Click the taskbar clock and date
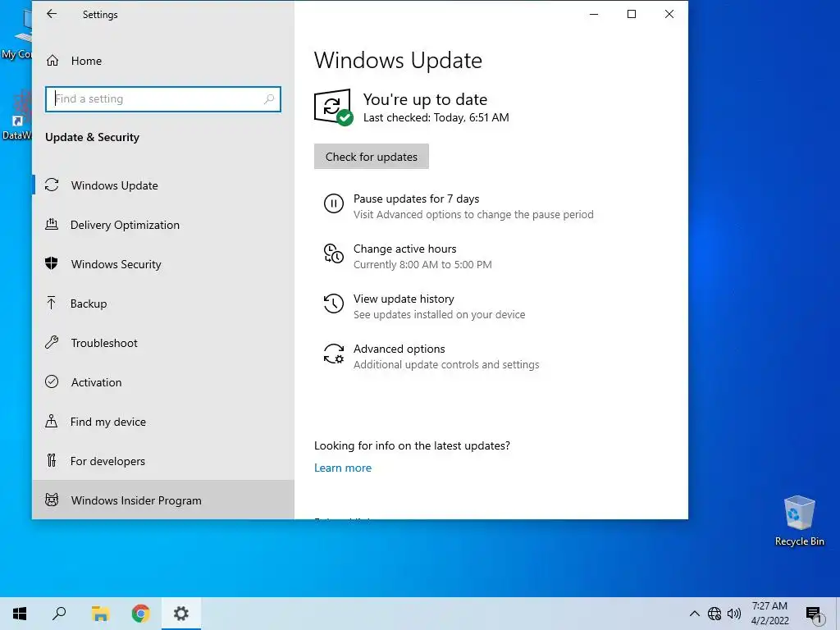This screenshot has width=840, height=630. click(x=769, y=614)
